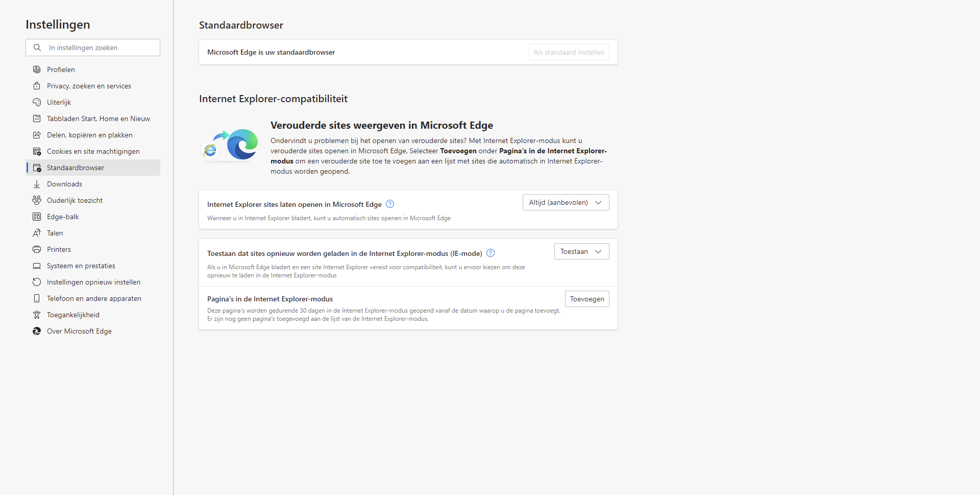Image resolution: width=980 pixels, height=495 pixels.
Task: Click the Cookies en site machtigingen icon
Action: 37,151
